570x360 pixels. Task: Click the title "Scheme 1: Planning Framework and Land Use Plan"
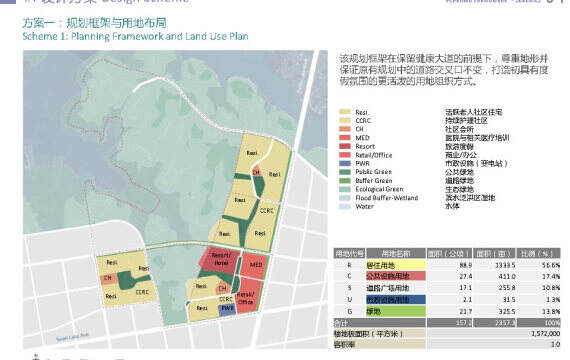pos(135,36)
